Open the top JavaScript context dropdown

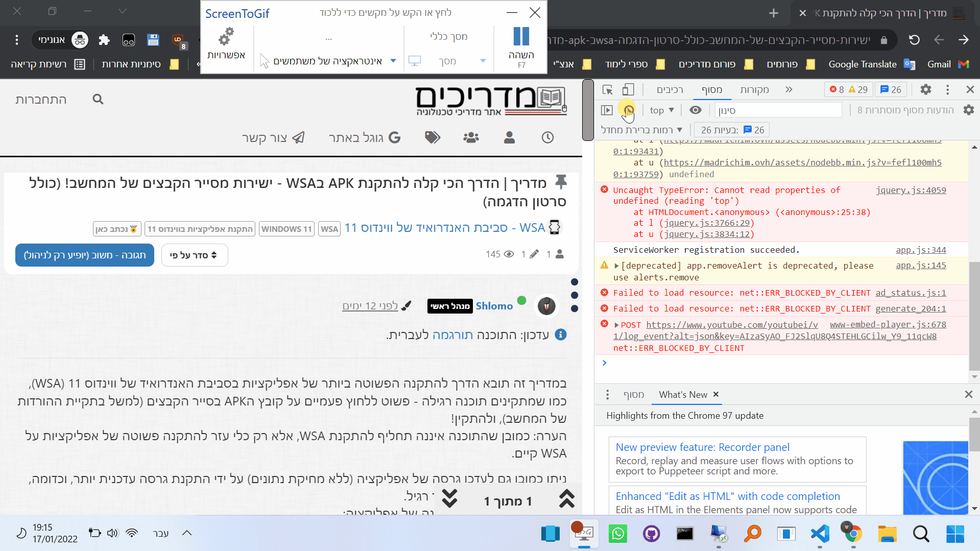[x=662, y=110]
